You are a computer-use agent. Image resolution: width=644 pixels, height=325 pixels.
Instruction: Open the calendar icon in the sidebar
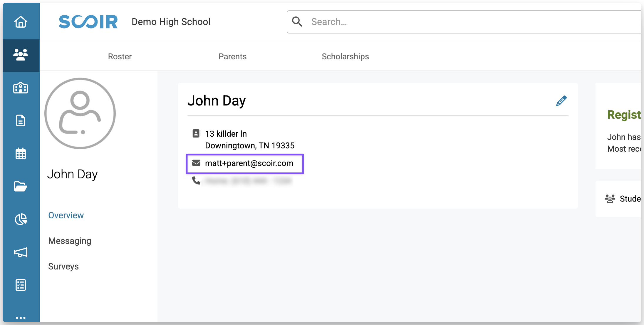coord(21,153)
